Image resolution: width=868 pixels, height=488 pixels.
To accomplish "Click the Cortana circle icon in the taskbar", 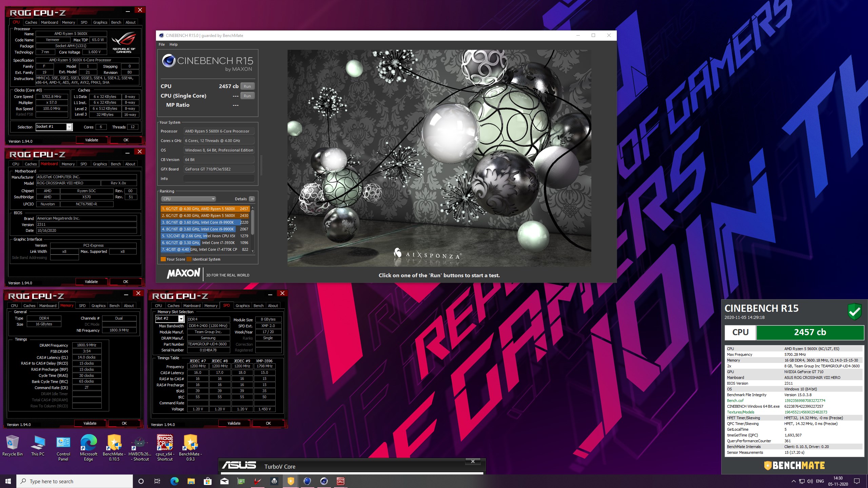I will click(x=141, y=481).
